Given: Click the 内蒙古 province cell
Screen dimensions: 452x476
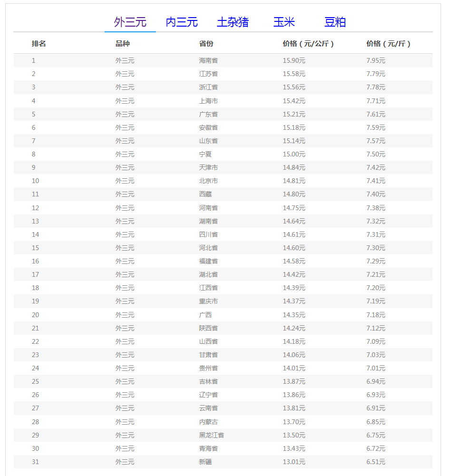Looking at the screenshot, I should [x=208, y=422].
